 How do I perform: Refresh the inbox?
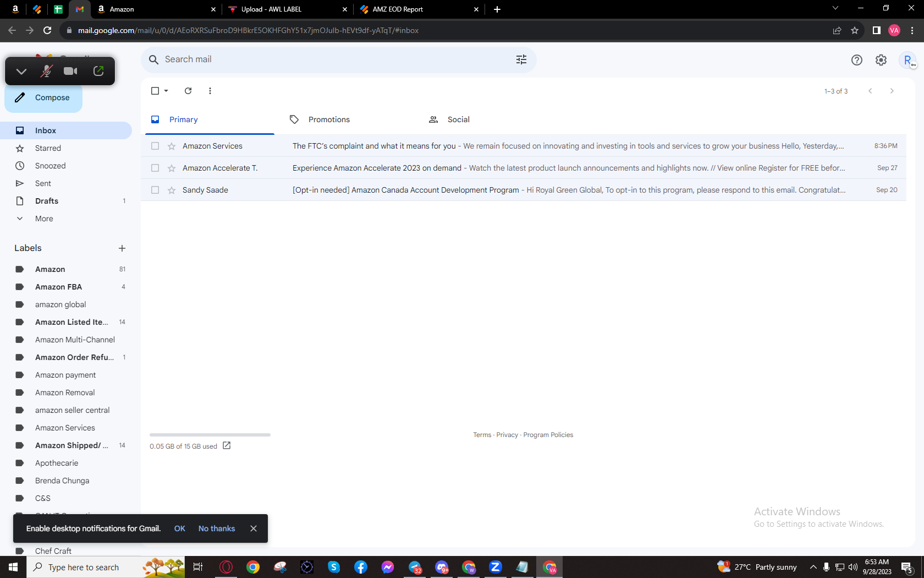click(188, 91)
